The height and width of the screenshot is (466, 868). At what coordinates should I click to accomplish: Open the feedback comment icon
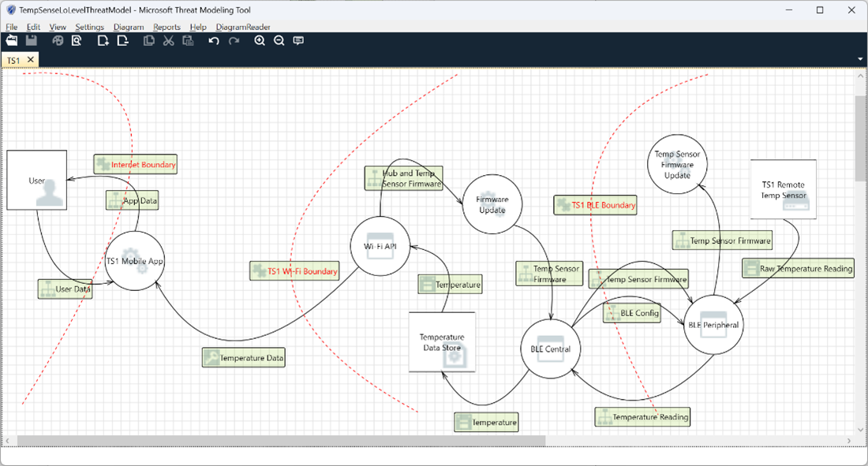pyautogui.click(x=298, y=41)
